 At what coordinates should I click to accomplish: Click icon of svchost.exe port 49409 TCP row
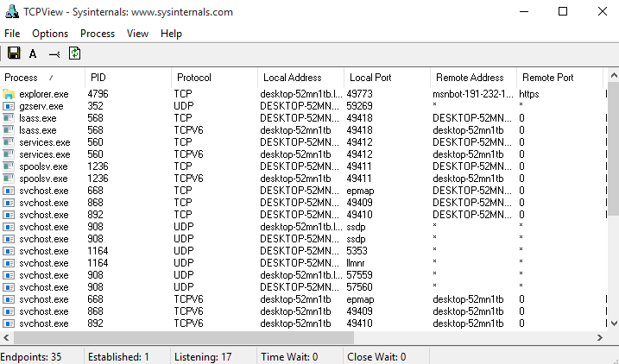pos(9,203)
